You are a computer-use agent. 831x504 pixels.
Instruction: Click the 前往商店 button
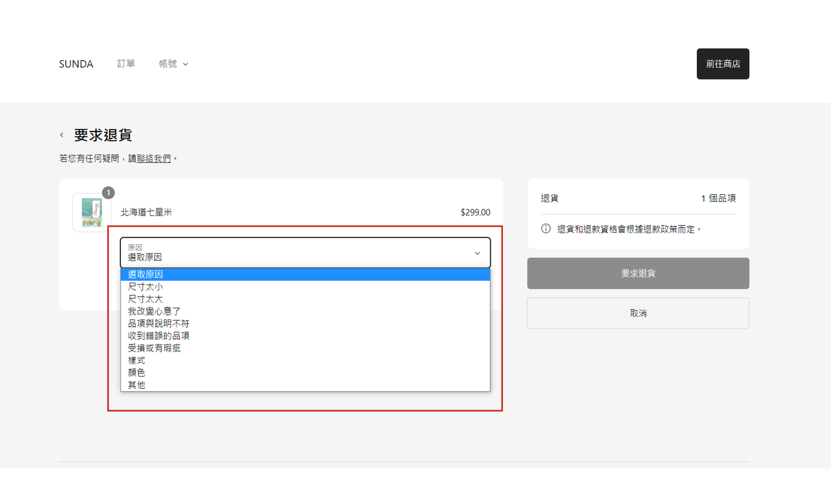pyautogui.click(x=723, y=64)
